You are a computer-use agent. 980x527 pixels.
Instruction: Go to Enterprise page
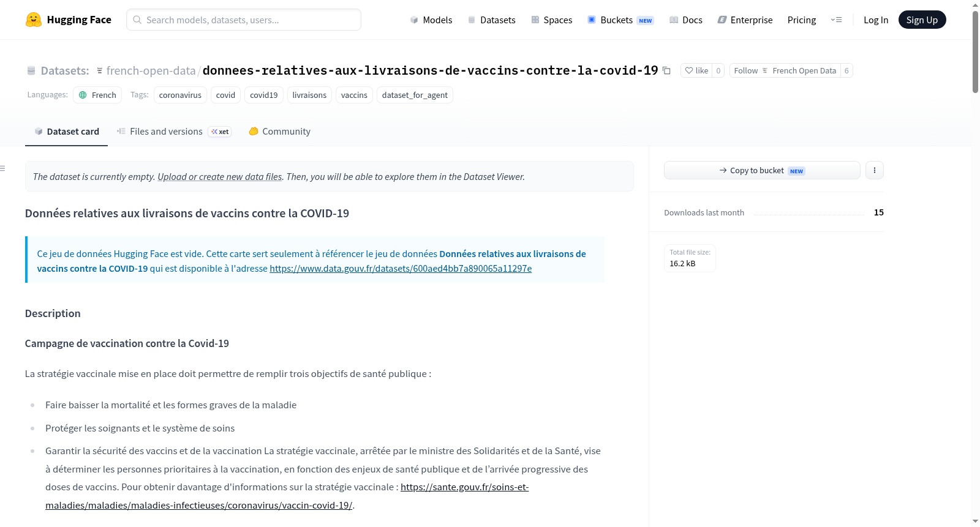coord(745,20)
